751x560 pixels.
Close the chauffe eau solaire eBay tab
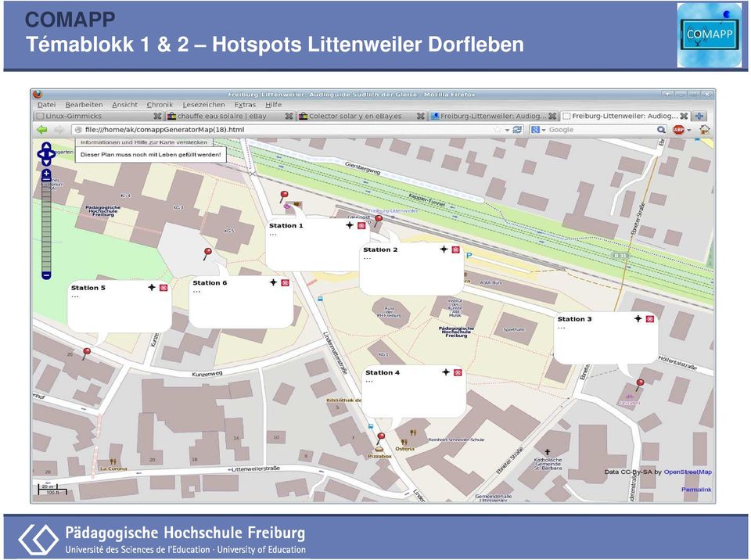point(289,116)
